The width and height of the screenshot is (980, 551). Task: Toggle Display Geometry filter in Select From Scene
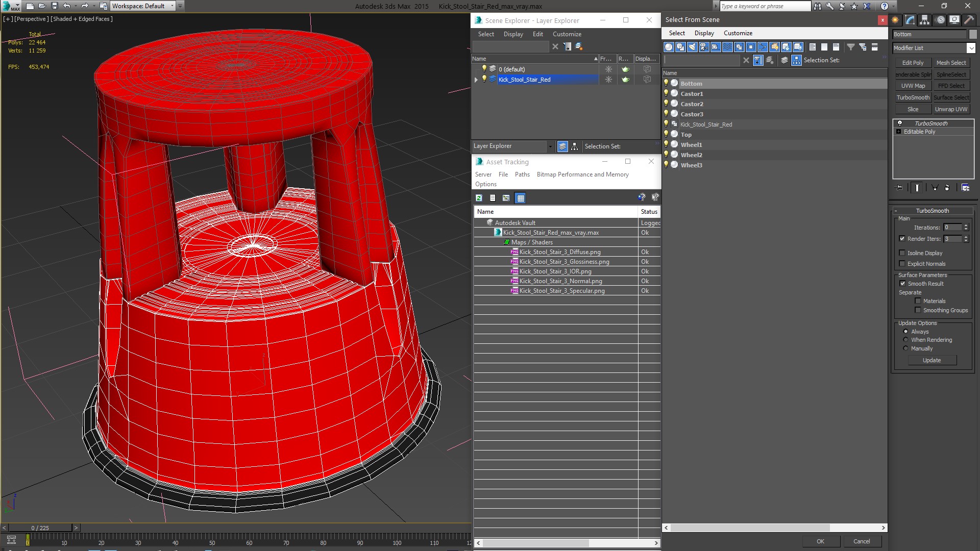pos(669,47)
